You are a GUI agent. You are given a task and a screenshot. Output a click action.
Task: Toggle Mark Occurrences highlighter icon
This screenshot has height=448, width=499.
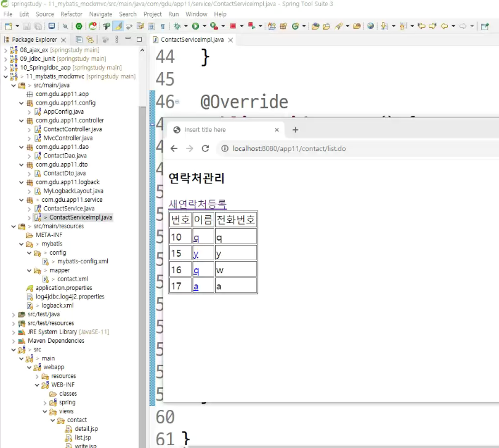pos(118,26)
